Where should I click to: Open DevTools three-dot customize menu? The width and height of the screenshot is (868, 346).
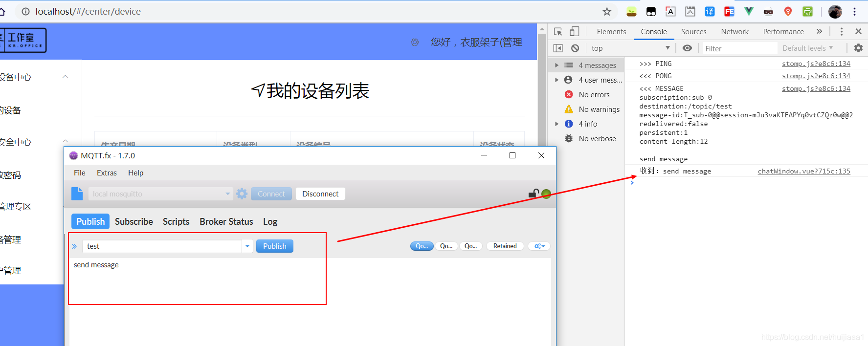click(x=842, y=32)
